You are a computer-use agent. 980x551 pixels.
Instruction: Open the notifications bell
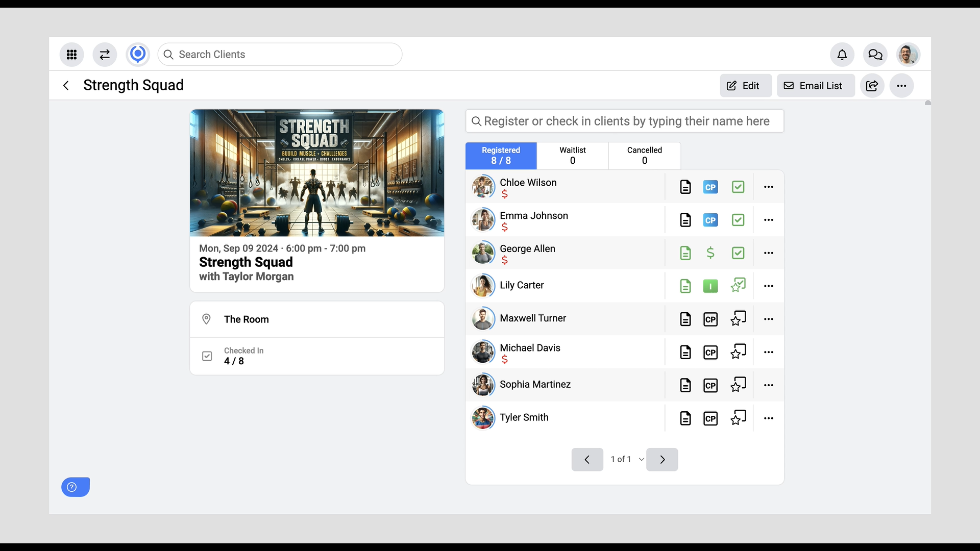tap(842, 55)
